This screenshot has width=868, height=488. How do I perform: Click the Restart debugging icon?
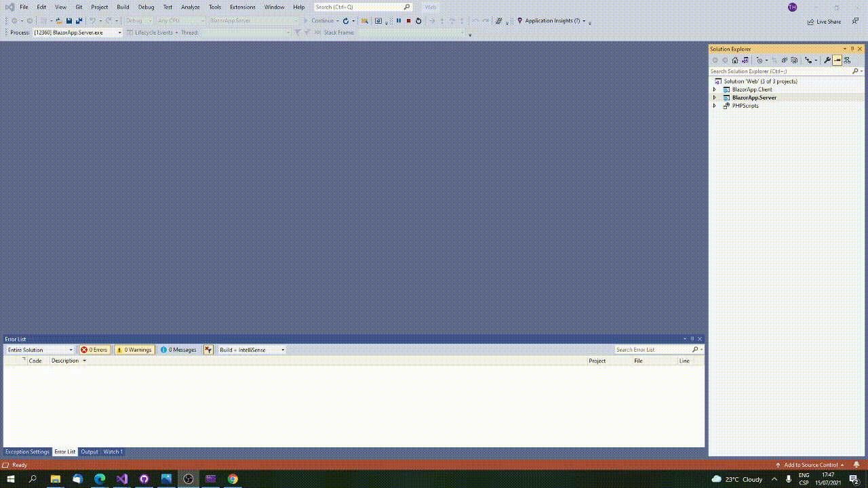[x=418, y=20]
